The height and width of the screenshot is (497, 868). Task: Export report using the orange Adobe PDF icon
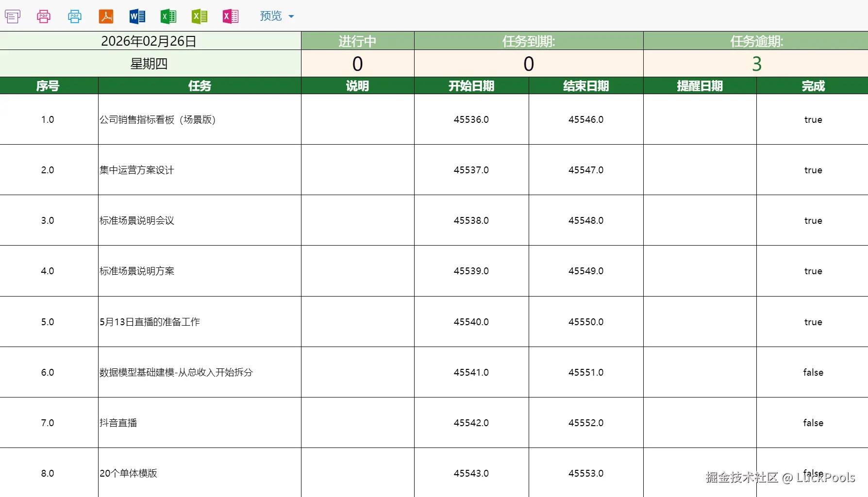tap(106, 17)
